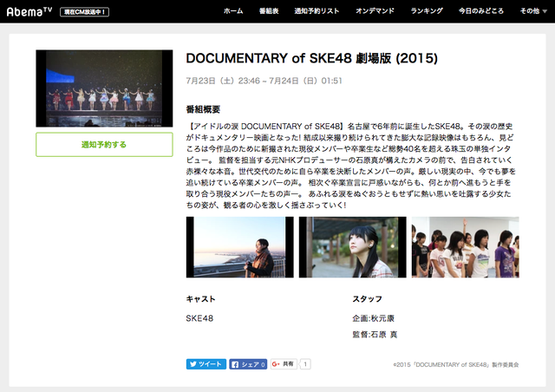Select 今日のみどころ in the navigation
The width and height of the screenshot is (555, 392).
point(481,11)
